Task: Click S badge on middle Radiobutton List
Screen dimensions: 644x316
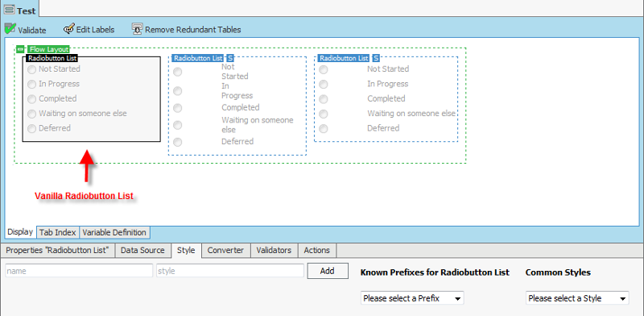Action: point(230,58)
